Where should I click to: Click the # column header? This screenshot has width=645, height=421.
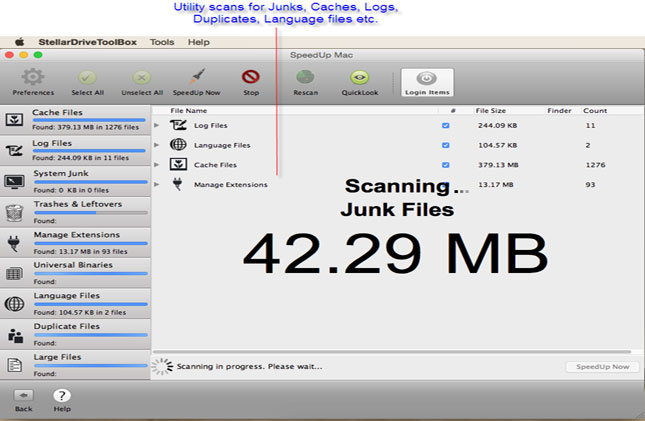[x=453, y=110]
